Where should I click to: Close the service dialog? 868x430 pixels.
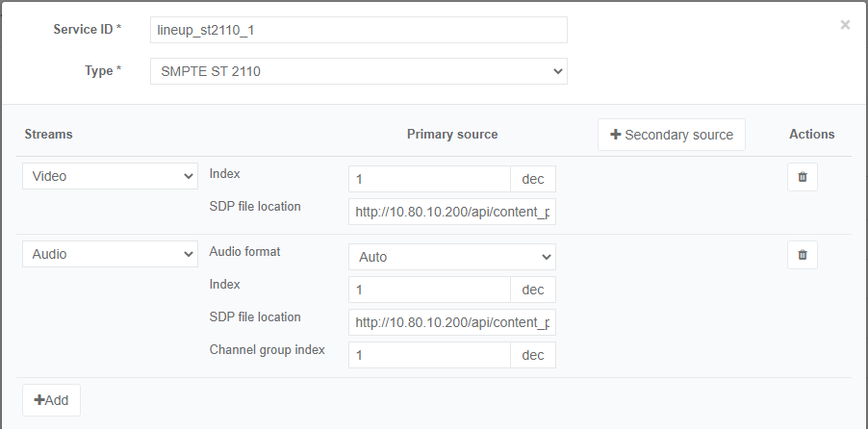(845, 25)
